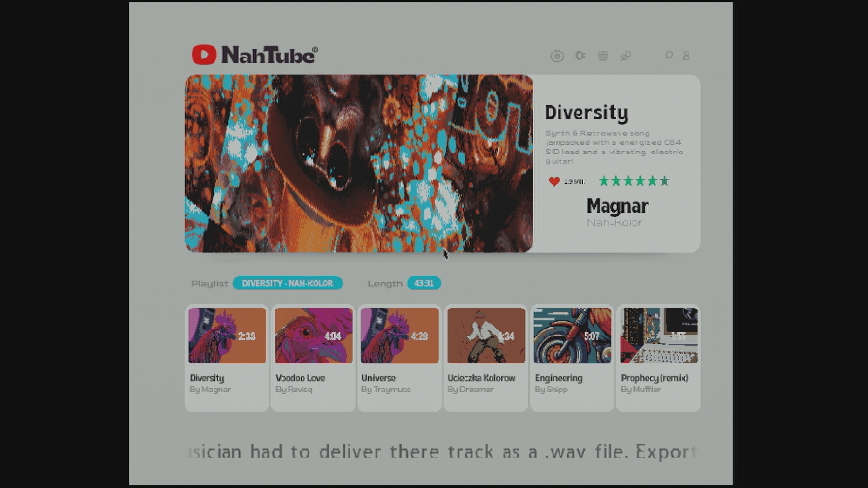
Task: Open the shop storefront icon
Action: pyautogui.click(x=603, y=56)
